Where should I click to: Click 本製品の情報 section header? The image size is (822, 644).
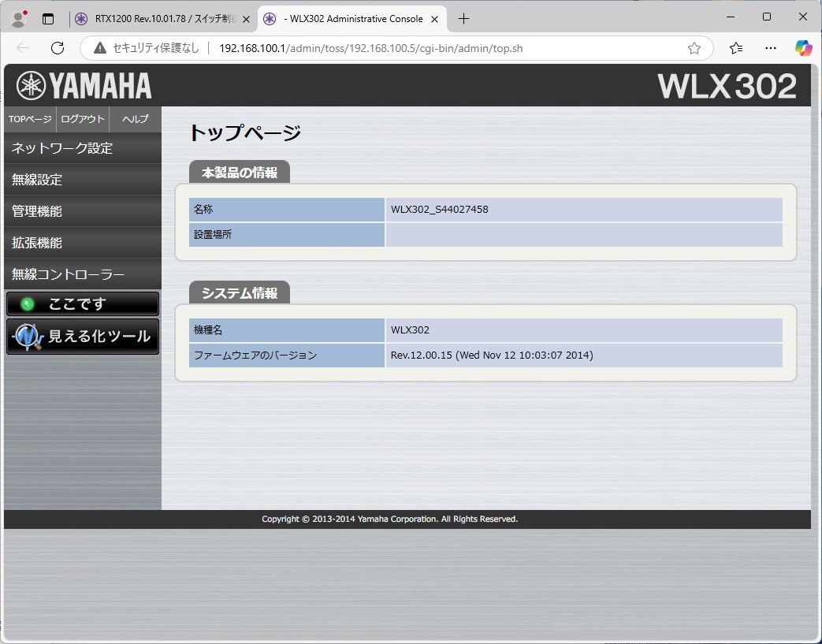239,173
